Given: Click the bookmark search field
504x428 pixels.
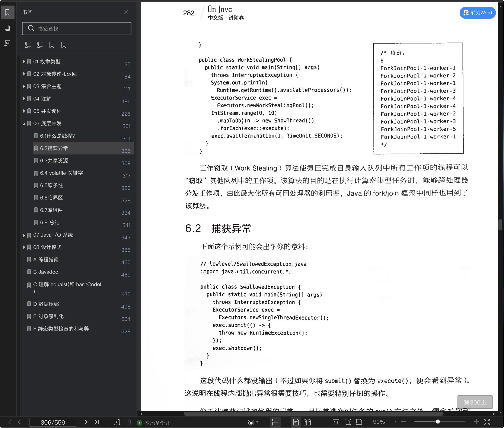Looking at the screenshot, I should click(77, 29).
